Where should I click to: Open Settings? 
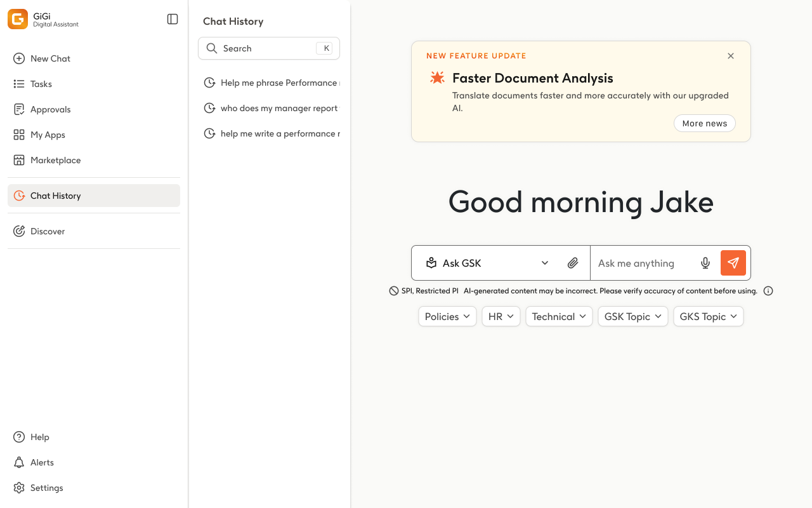pyautogui.click(x=94, y=488)
